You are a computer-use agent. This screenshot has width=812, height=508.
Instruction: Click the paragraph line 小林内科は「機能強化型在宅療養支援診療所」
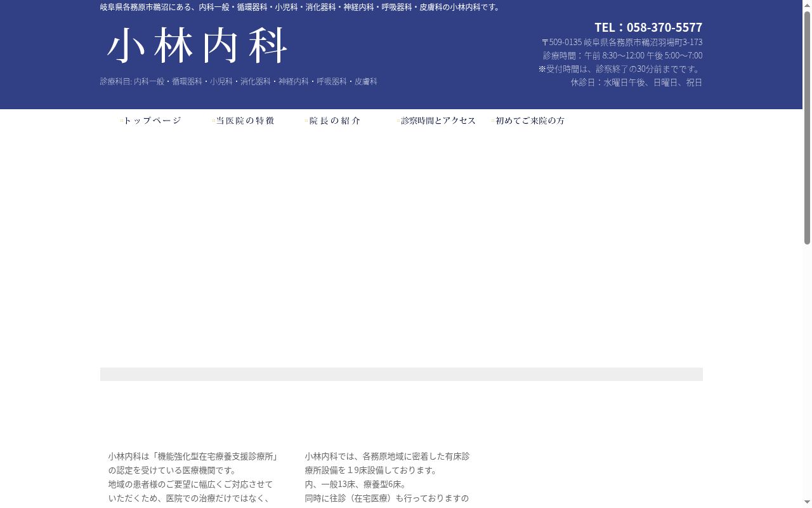click(x=193, y=456)
